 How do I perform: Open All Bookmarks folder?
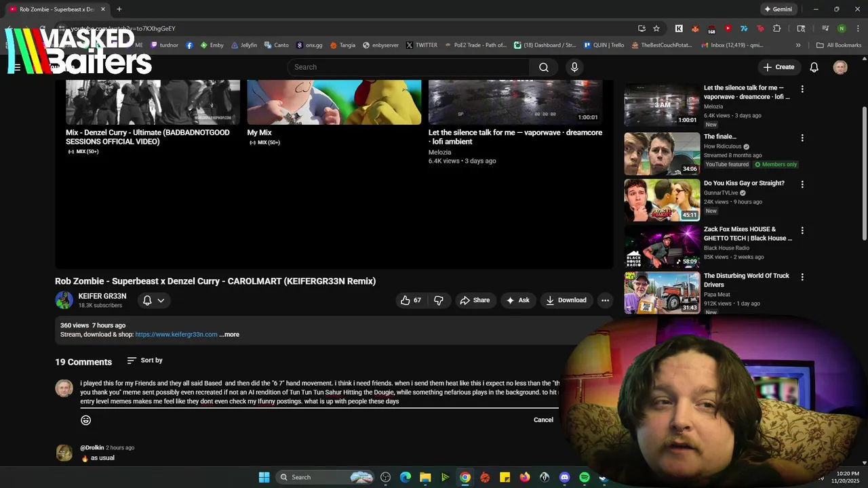pos(839,45)
